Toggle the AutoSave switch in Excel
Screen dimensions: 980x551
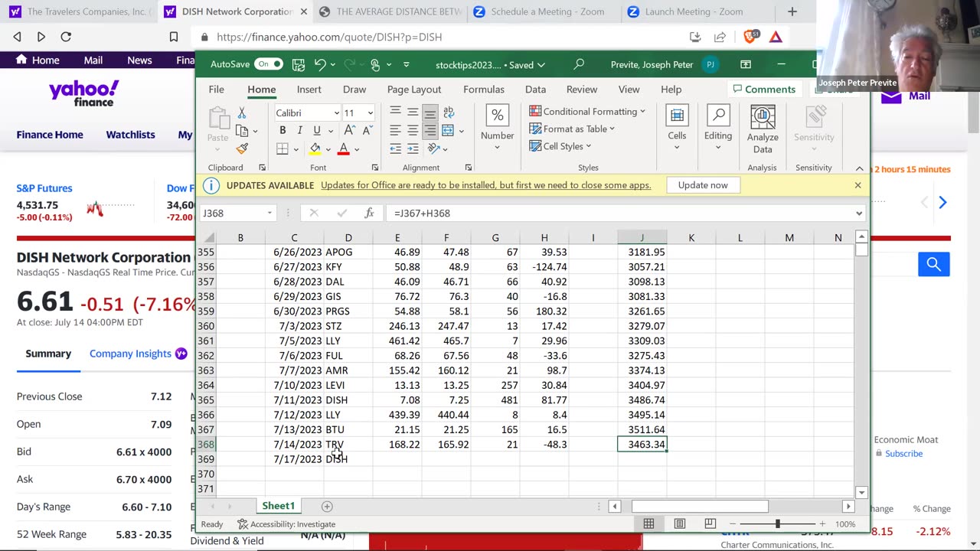point(269,64)
